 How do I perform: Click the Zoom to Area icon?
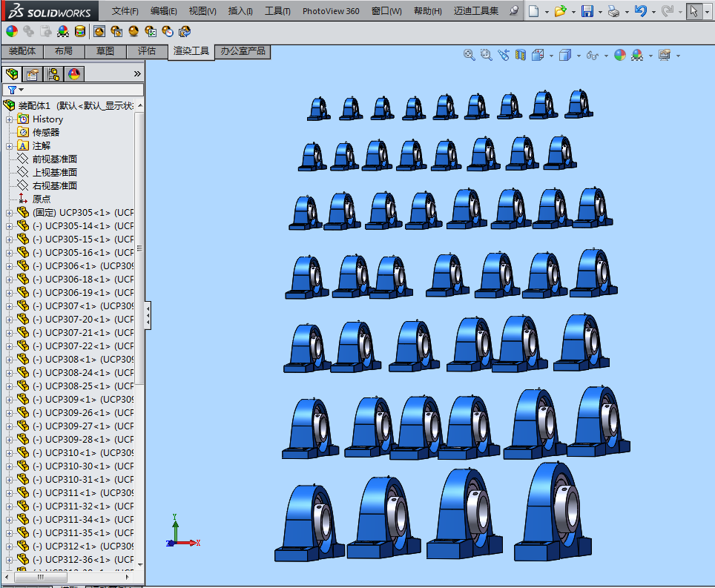click(486, 55)
